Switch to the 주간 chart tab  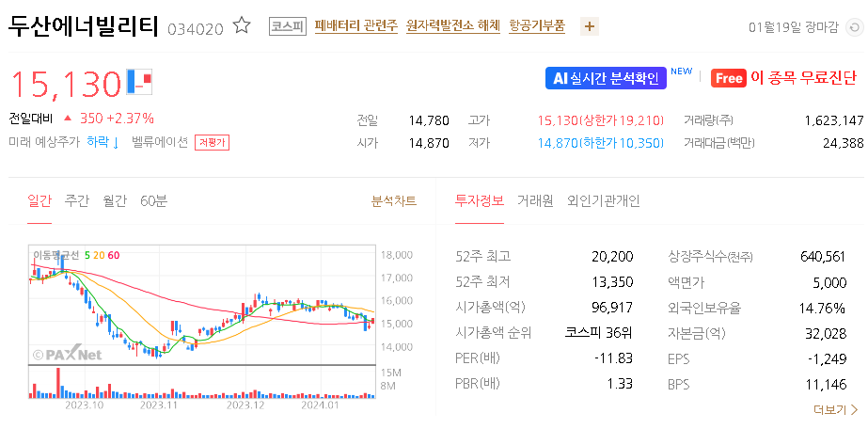click(x=76, y=201)
